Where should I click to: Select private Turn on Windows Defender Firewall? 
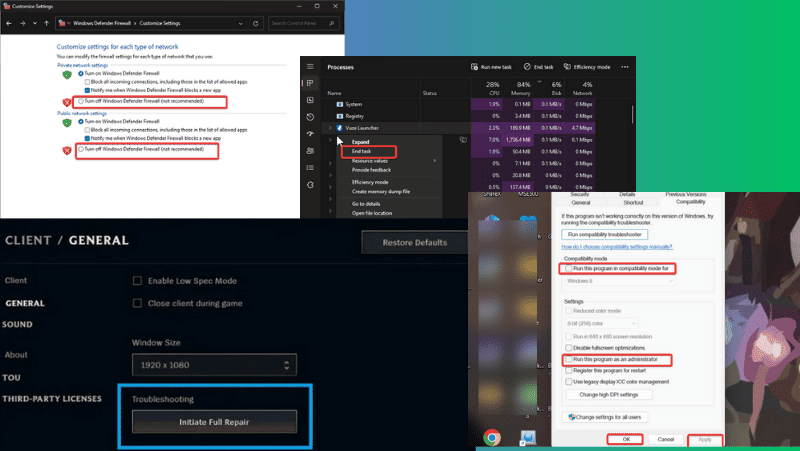tap(81, 73)
